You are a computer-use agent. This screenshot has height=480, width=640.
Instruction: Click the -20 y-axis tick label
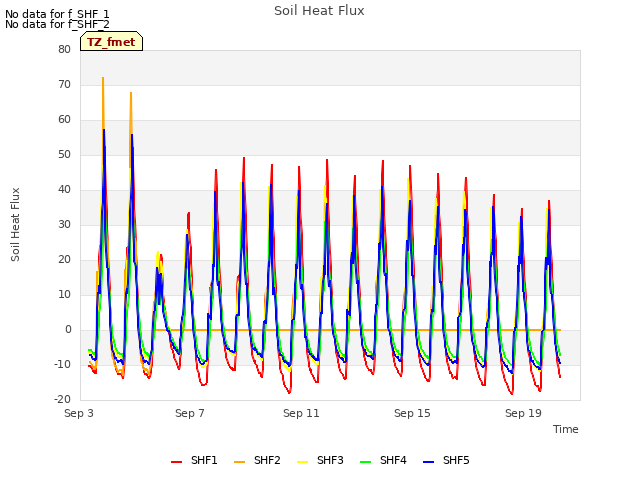[x=62, y=399]
